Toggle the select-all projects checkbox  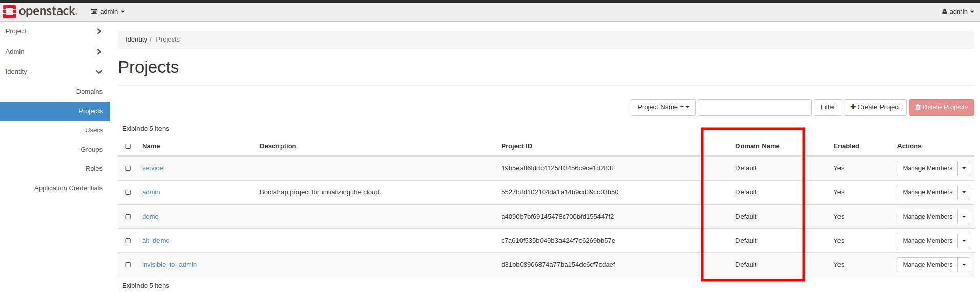(x=128, y=146)
